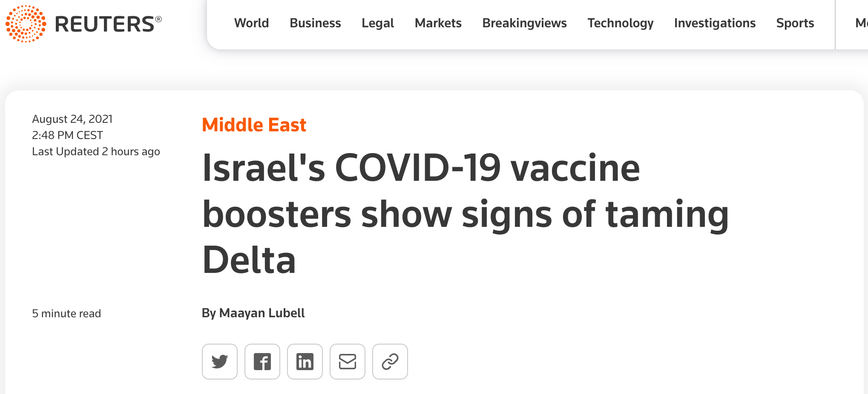
Task: Open the Sports section
Action: coord(795,23)
